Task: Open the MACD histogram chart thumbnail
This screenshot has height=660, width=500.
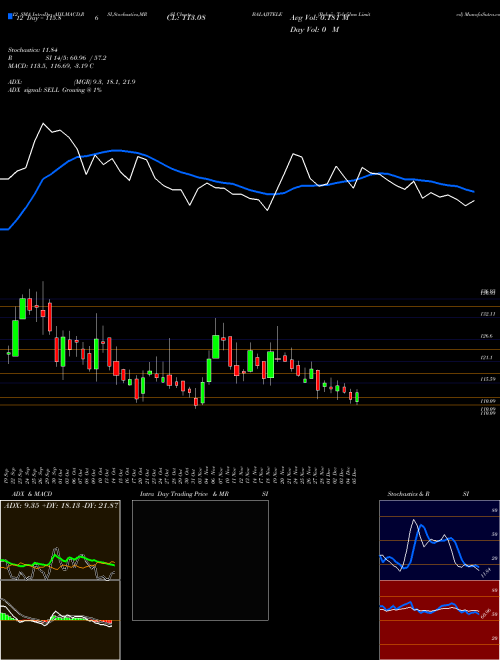Action: (x=60, y=620)
